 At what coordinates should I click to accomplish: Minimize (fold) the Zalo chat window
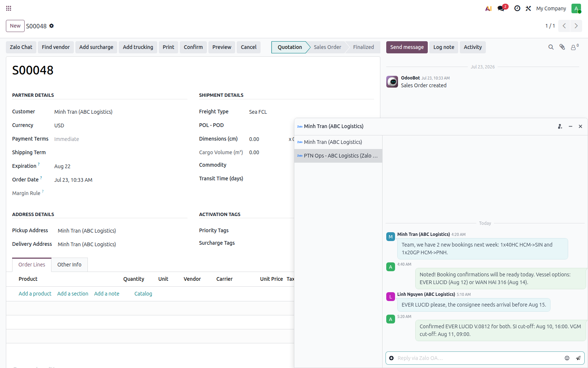[570, 126]
